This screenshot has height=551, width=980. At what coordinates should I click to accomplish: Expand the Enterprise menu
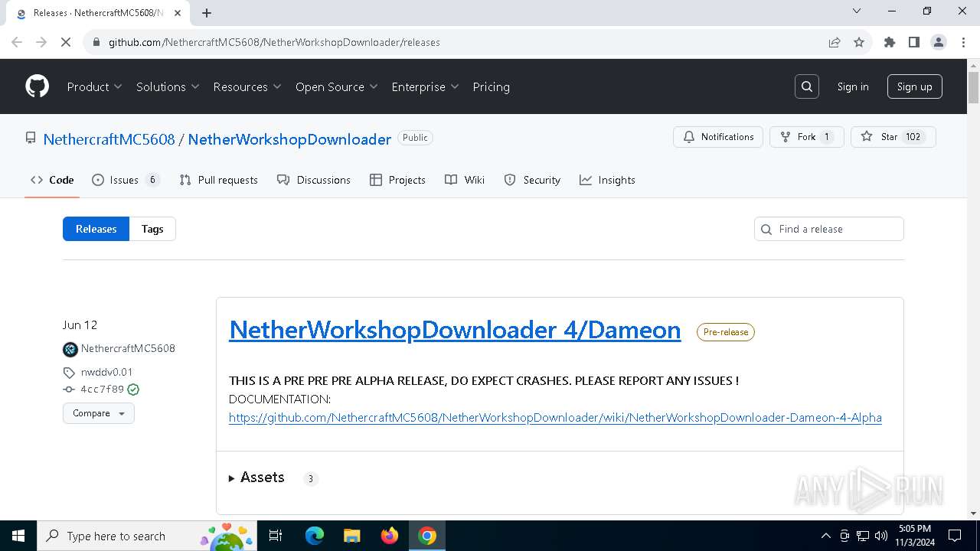[x=425, y=86]
